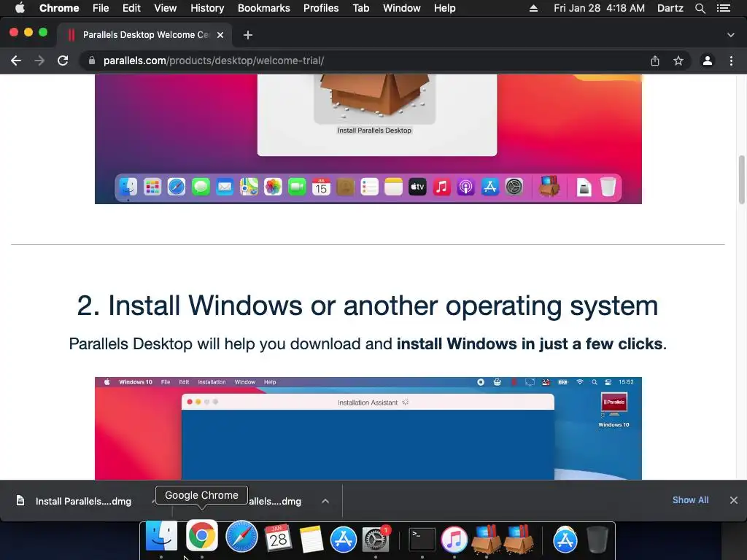Expand the tab search chevron
The image size is (747, 560).
tap(731, 35)
